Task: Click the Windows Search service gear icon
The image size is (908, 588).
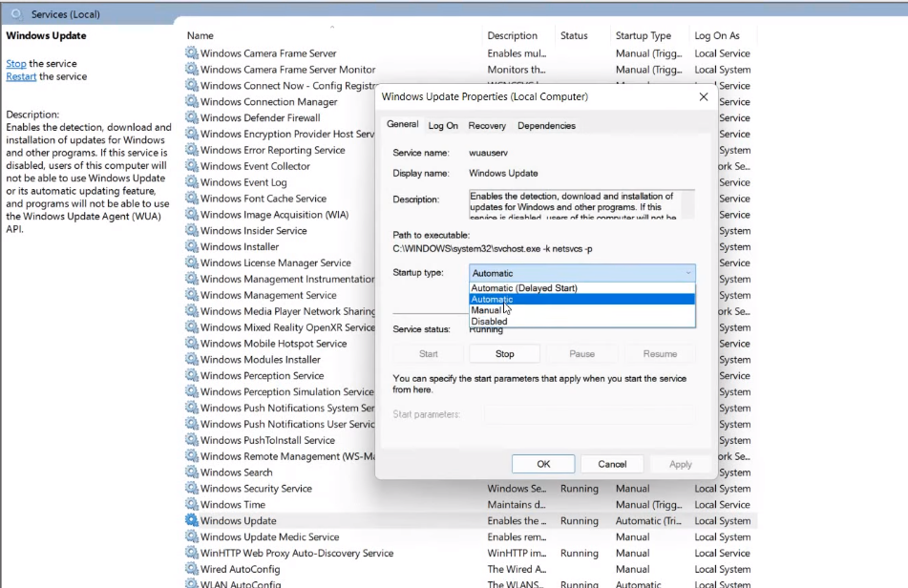Action: [x=191, y=472]
